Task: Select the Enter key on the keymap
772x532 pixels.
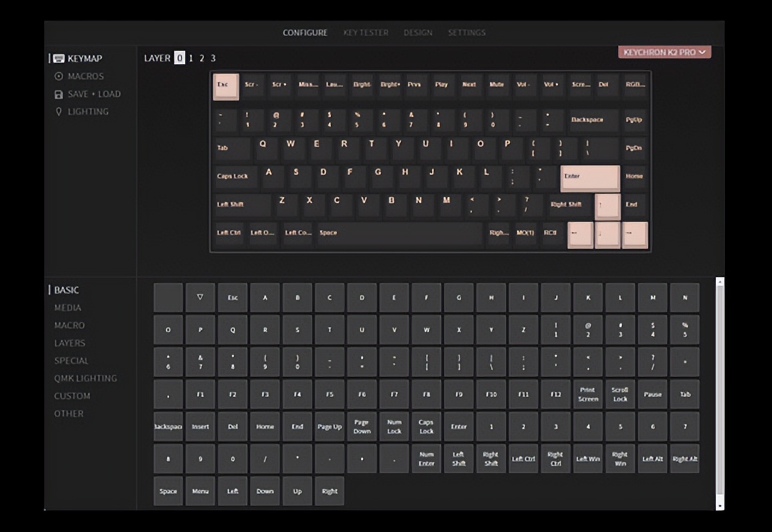Action: tap(590, 176)
